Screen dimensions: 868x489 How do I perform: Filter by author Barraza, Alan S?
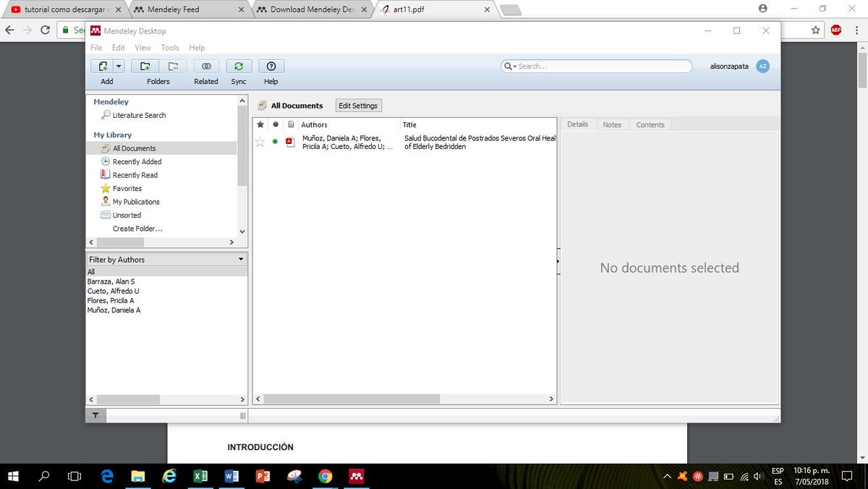coord(111,281)
